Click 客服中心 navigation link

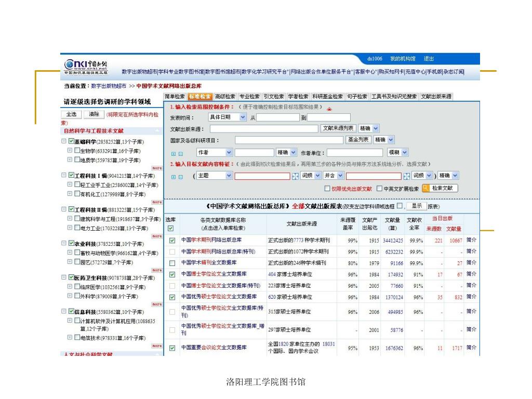365,72
